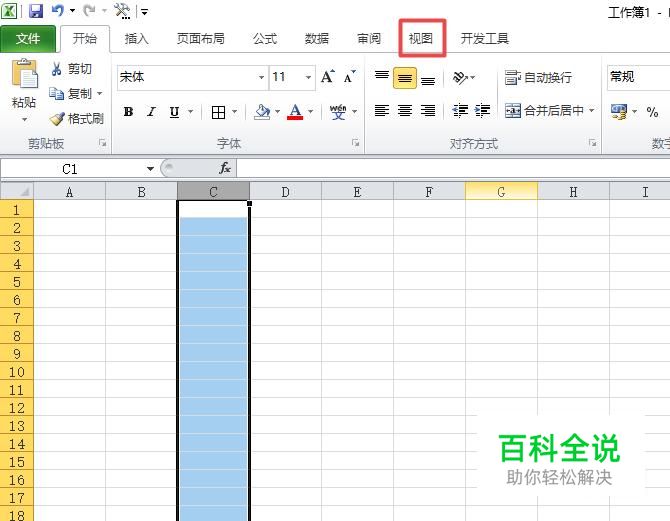Decrease the indent
Image resolution: width=670 pixels, height=521 pixels.
pos(460,111)
